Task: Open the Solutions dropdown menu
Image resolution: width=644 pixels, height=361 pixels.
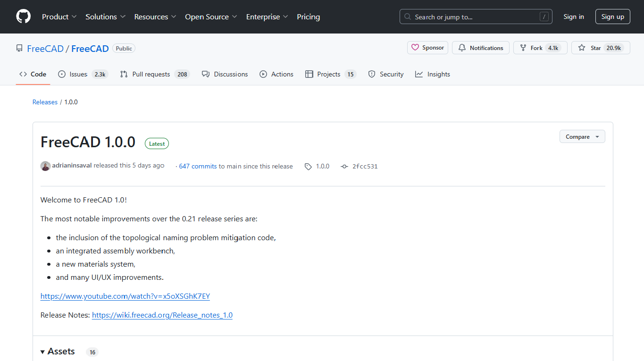Action: coord(106,17)
